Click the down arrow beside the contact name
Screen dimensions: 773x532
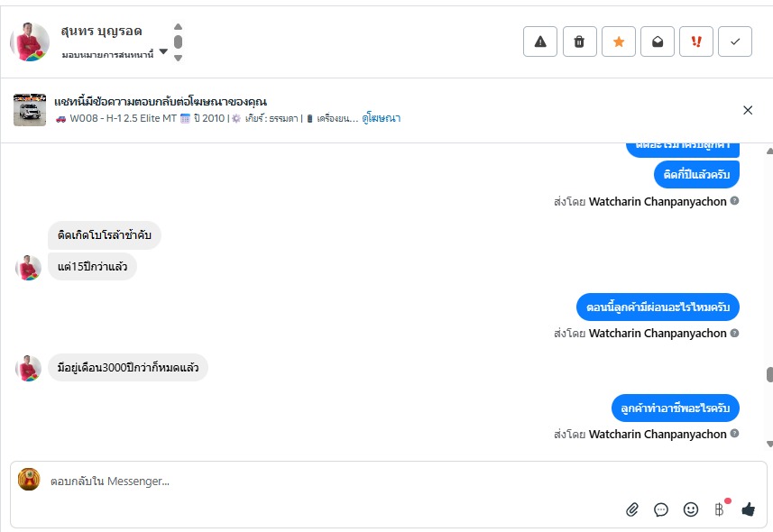click(x=179, y=58)
